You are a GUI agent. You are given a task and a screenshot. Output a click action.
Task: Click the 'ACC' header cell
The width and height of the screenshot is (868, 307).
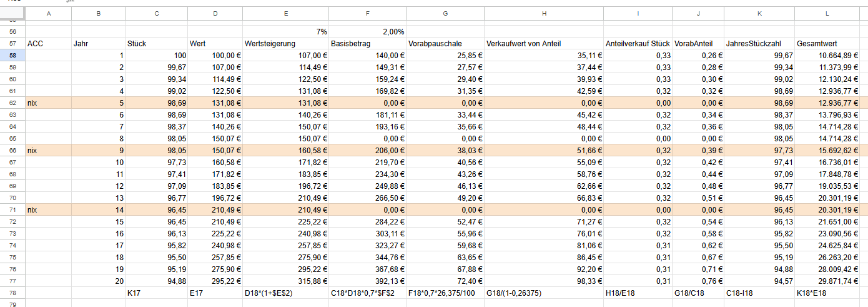coord(48,44)
